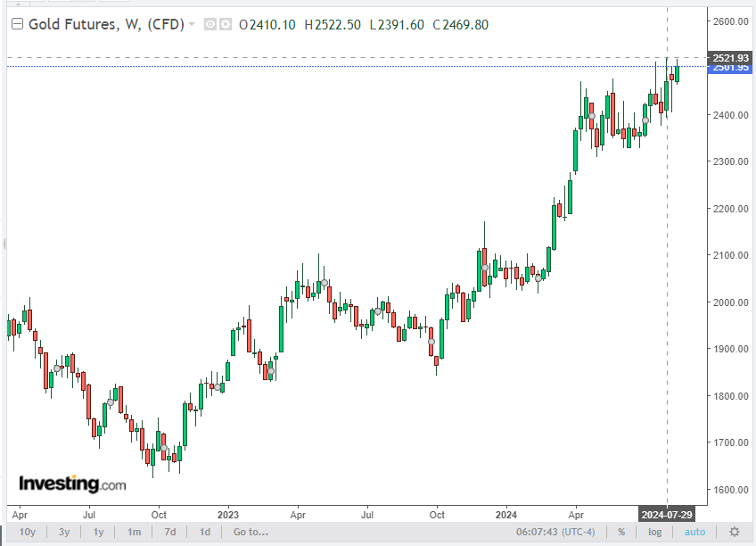Click the L2391.60 low value
This screenshot has width=756, height=546.
[x=398, y=25]
